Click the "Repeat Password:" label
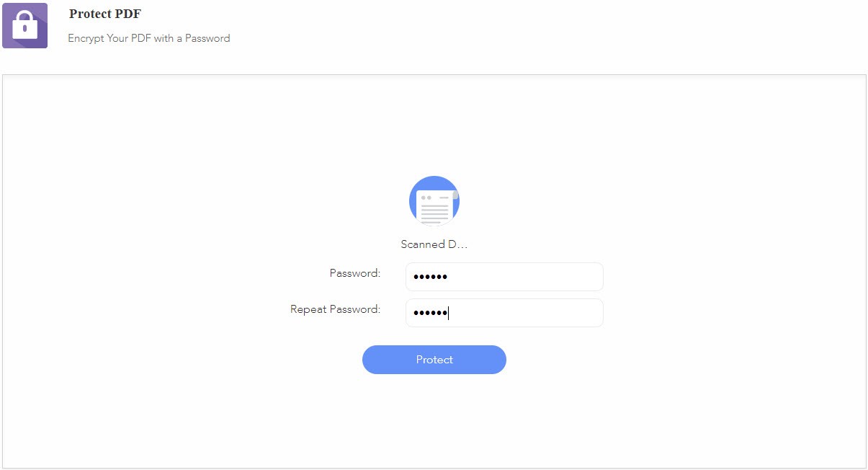The height and width of the screenshot is (470, 868). 336,309
